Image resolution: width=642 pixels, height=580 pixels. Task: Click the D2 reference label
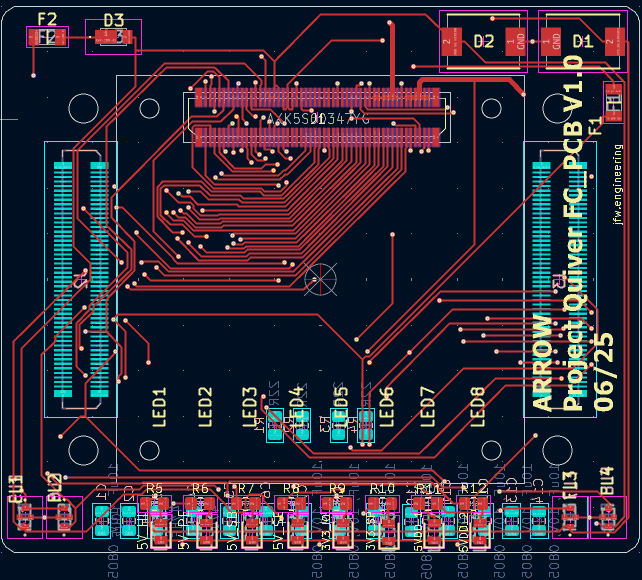pos(484,41)
